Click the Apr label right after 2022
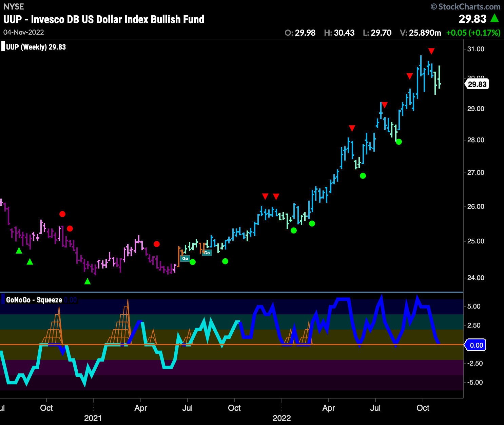This screenshot has width=504, height=425. click(x=329, y=408)
